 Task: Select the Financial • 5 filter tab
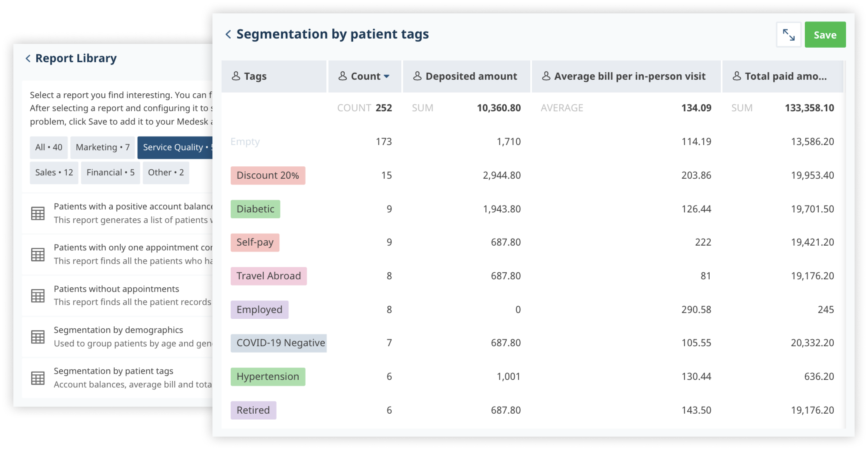click(x=110, y=173)
